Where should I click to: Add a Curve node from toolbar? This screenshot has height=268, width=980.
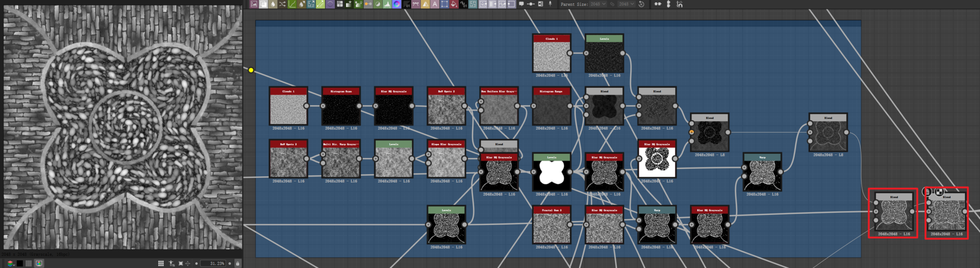[x=292, y=4]
